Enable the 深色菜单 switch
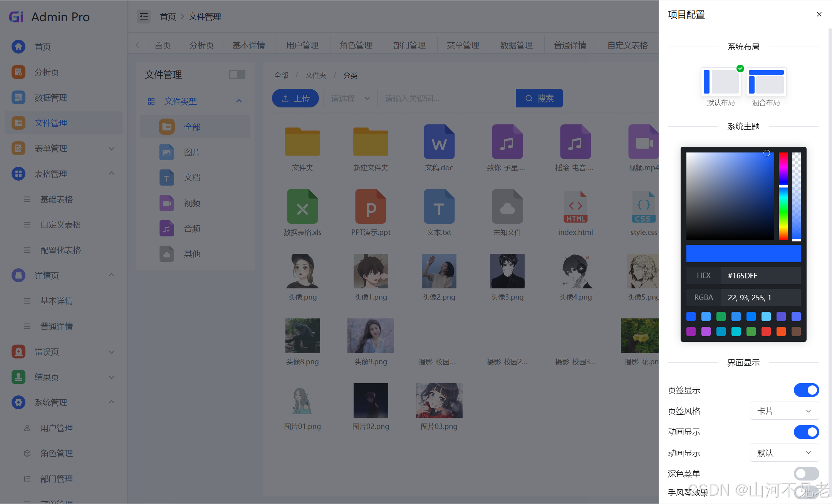This screenshot has height=504, width=832. (806, 474)
